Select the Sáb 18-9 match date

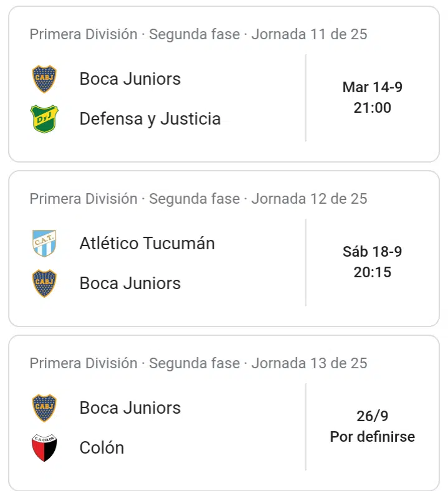point(373,252)
